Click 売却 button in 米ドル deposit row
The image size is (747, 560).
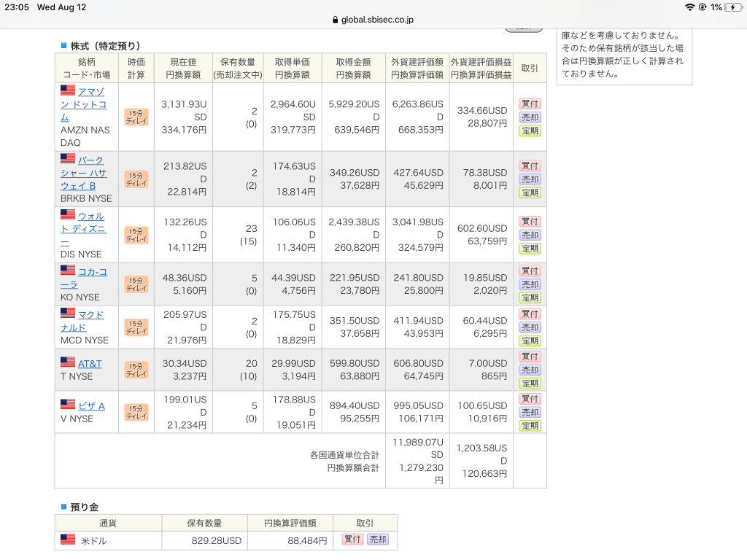tap(379, 539)
